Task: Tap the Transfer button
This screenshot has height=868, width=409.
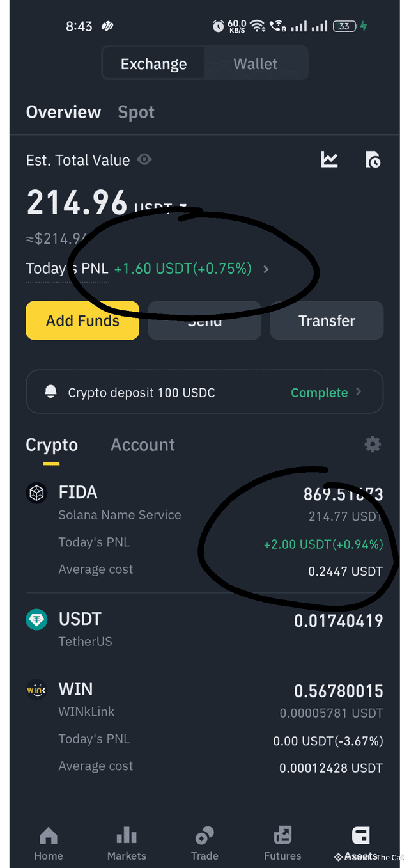Action: [327, 320]
